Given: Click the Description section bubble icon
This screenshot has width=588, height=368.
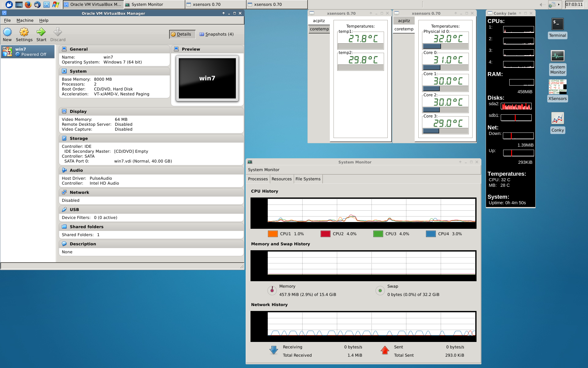Looking at the screenshot, I should [64, 244].
